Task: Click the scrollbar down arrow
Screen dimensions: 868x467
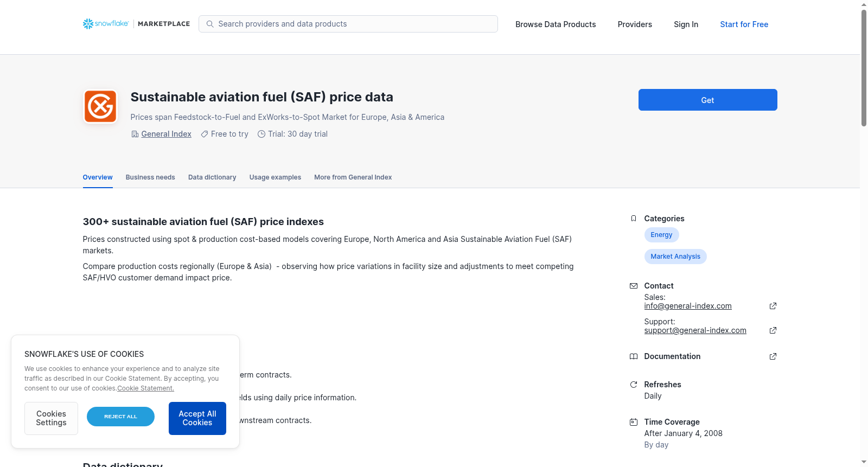Action: click(x=864, y=462)
